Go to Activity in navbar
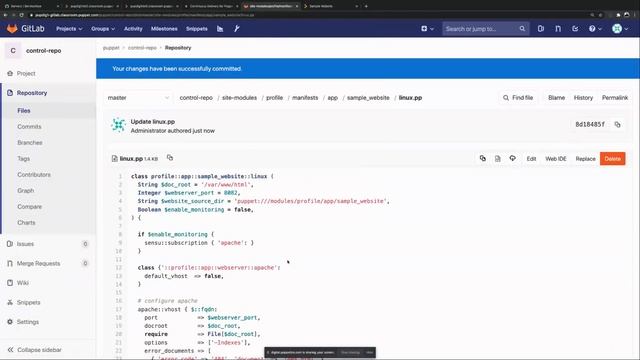 [133, 29]
